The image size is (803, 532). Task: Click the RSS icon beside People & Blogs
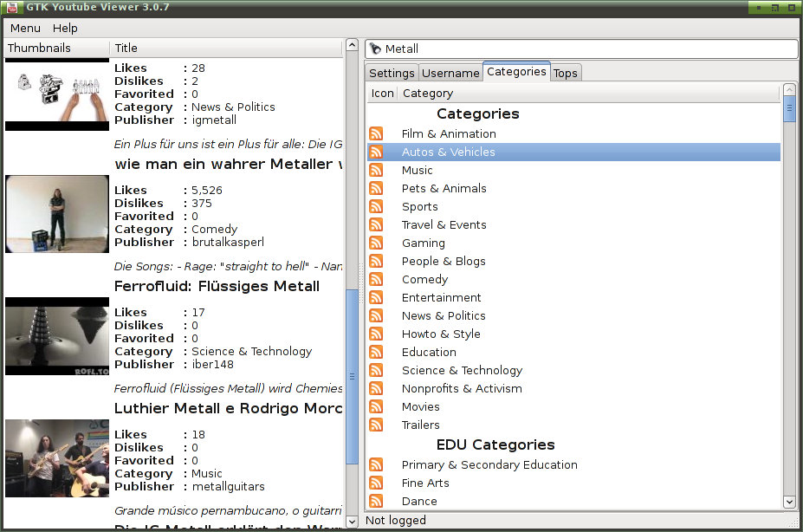376,261
